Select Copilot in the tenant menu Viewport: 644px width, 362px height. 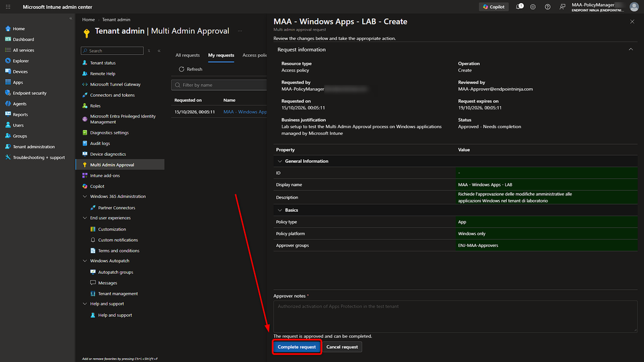pos(97,186)
